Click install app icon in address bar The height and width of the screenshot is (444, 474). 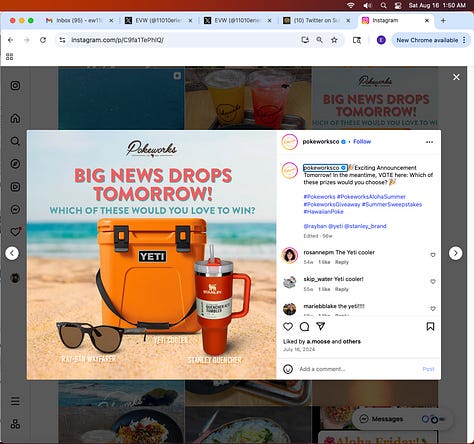305,40
